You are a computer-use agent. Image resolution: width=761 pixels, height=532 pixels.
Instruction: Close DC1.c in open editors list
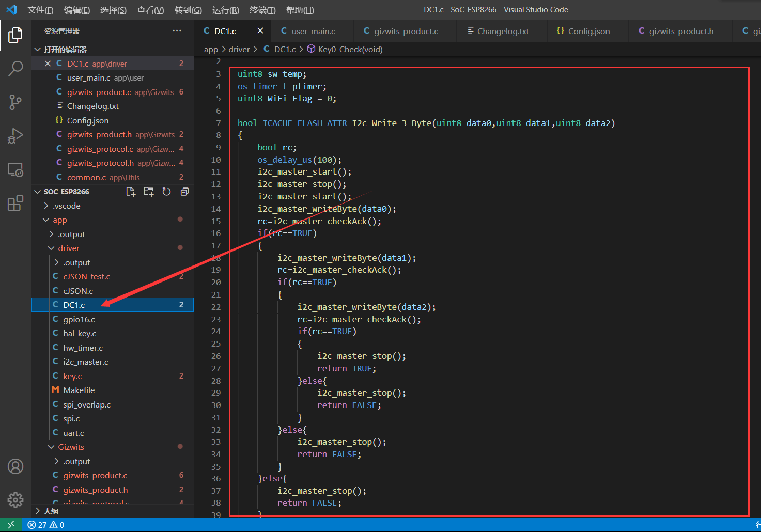48,64
